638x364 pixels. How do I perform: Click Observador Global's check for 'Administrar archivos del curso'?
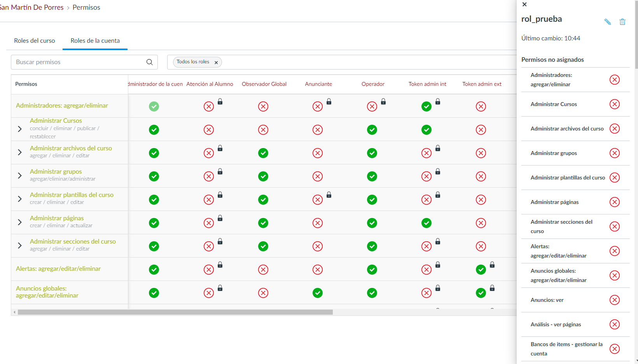coord(263,153)
